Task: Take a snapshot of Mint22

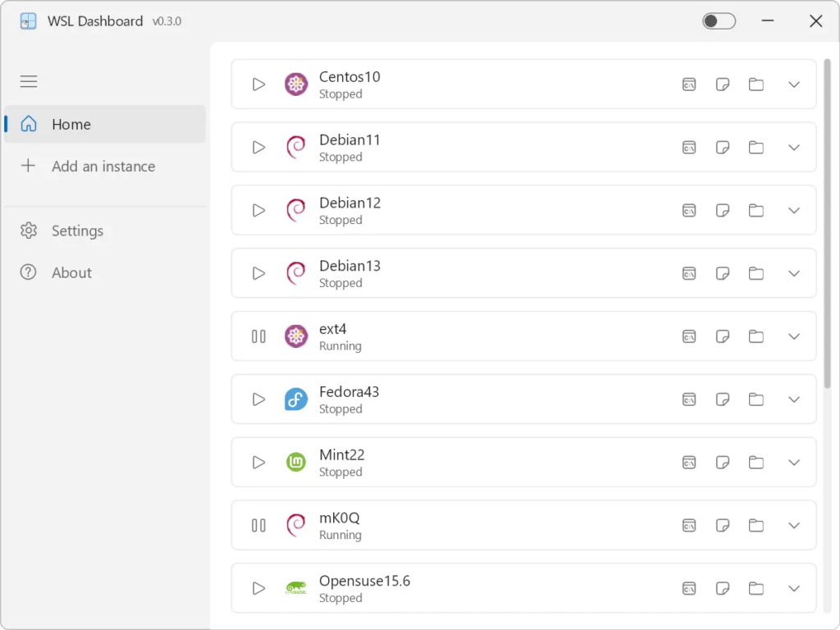Action: coord(723,463)
